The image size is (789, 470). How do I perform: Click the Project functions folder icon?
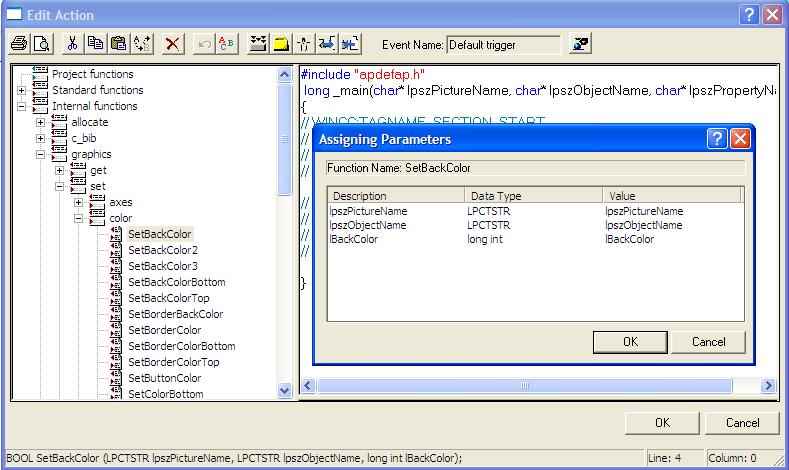pyautogui.click(x=40, y=74)
